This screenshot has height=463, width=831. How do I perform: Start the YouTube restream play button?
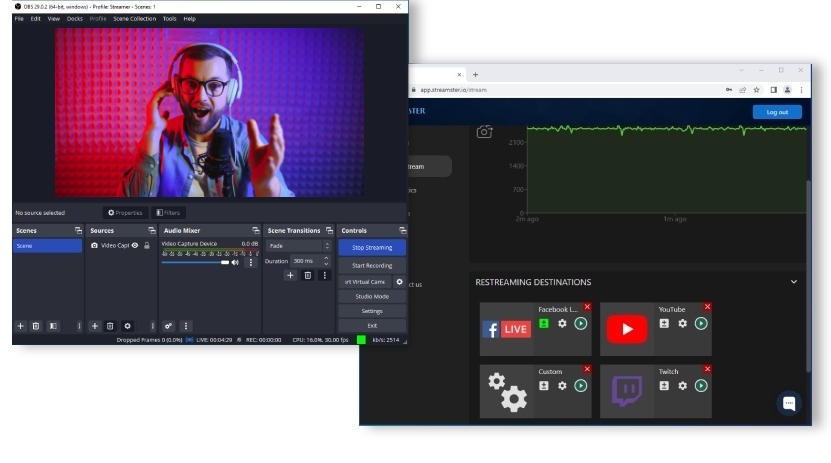(701, 323)
